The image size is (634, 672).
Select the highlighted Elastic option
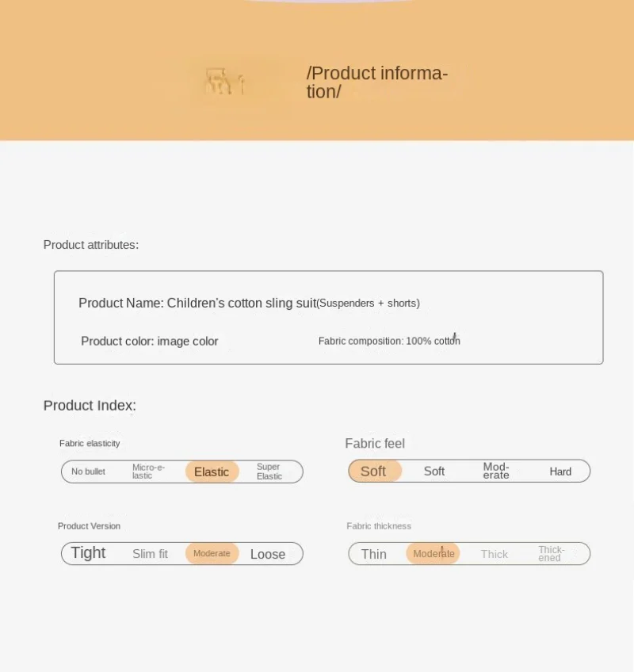tap(212, 472)
